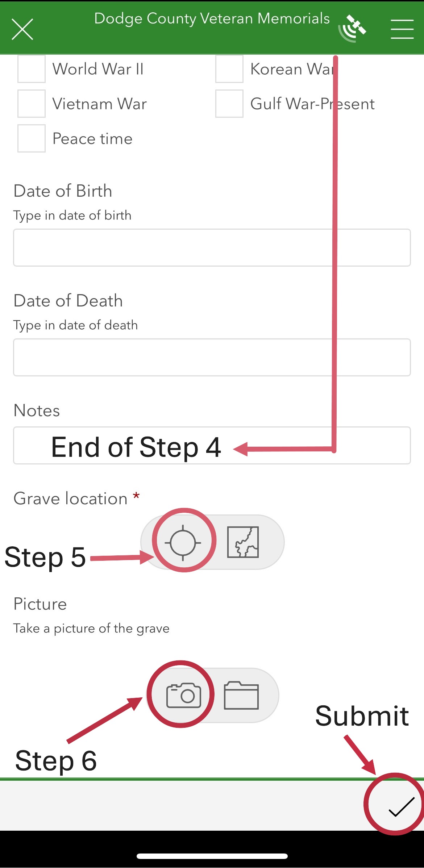The width and height of the screenshot is (424, 868).
Task: Tap the GPS satellite status icon
Action: (x=353, y=28)
